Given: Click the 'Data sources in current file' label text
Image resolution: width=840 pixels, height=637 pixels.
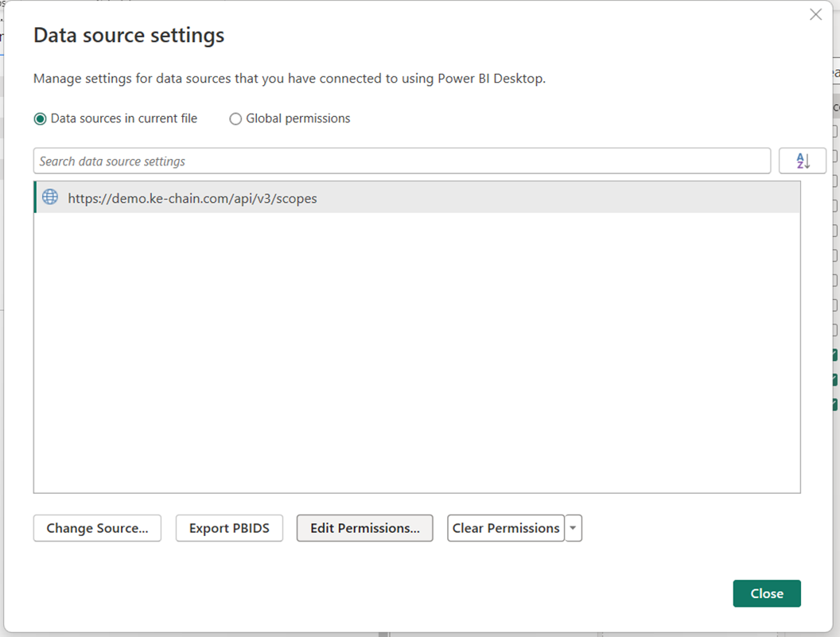Looking at the screenshot, I should [123, 118].
